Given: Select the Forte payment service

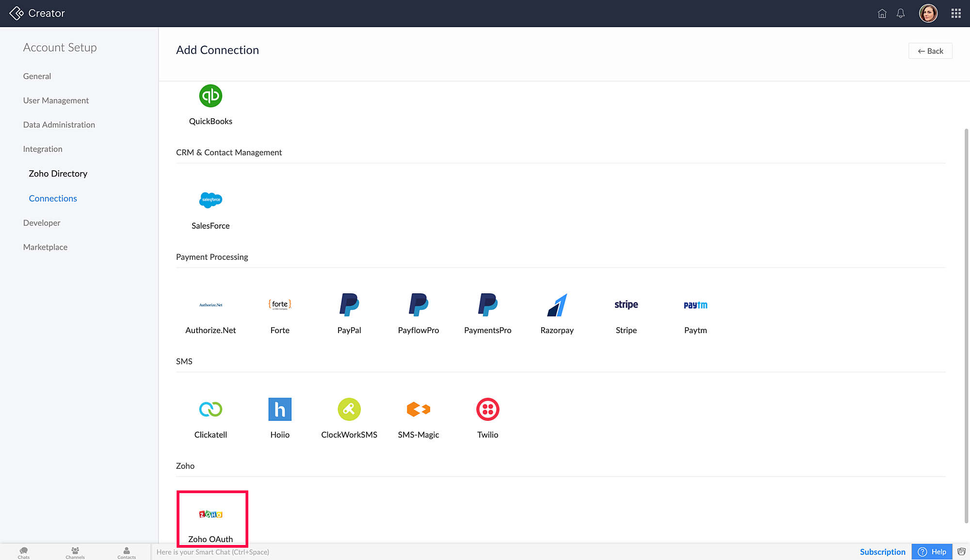Looking at the screenshot, I should click(280, 304).
